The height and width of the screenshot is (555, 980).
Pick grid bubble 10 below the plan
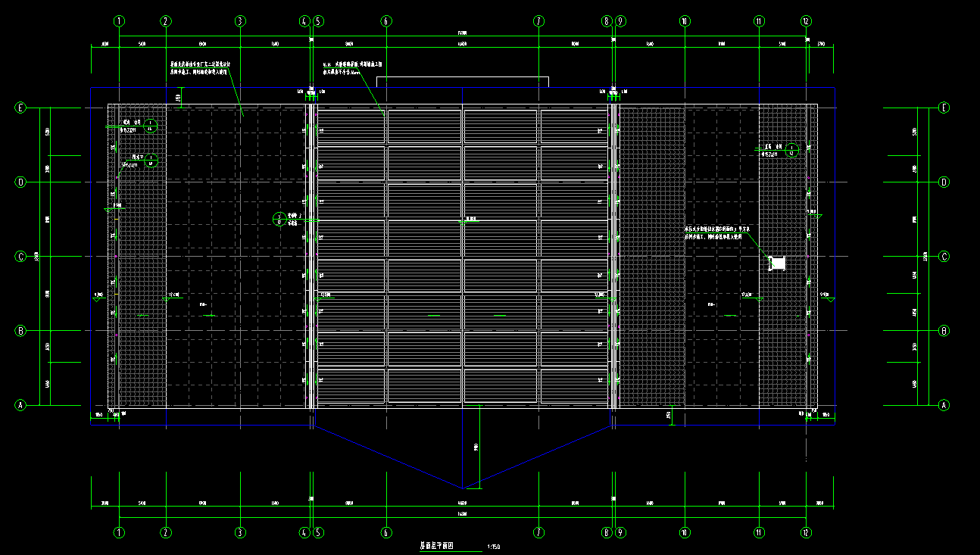tap(685, 532)
